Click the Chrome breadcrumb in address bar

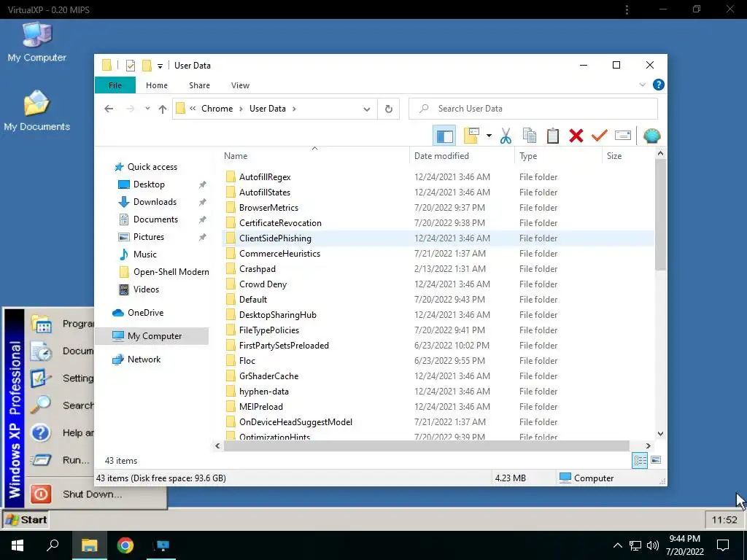(217, 109)
